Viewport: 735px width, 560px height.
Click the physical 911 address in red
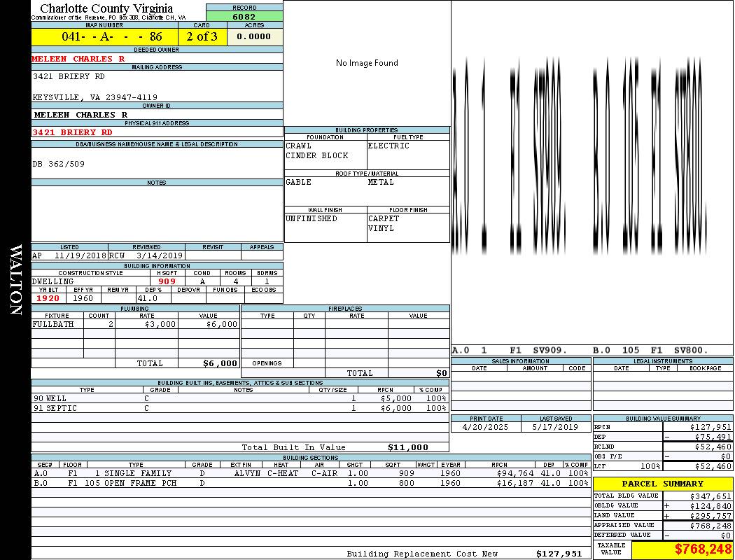pos(72,132)
